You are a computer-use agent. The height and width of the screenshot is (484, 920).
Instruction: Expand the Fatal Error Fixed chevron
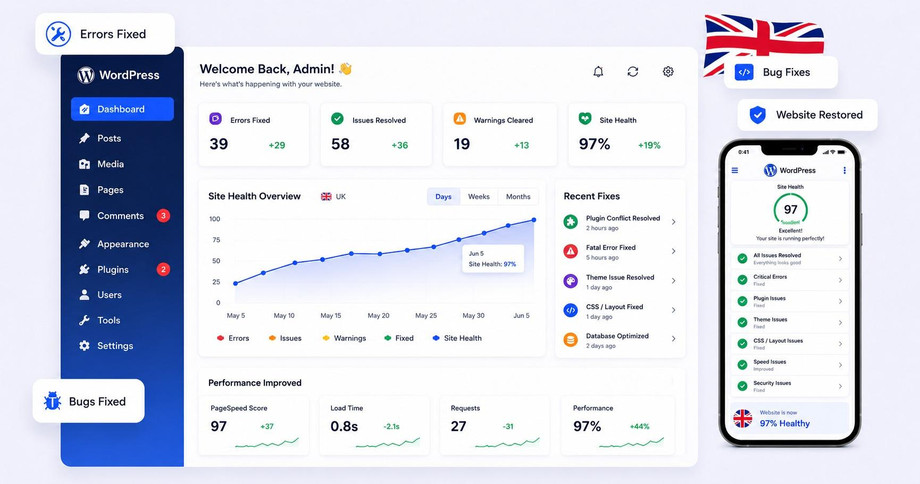673,251
